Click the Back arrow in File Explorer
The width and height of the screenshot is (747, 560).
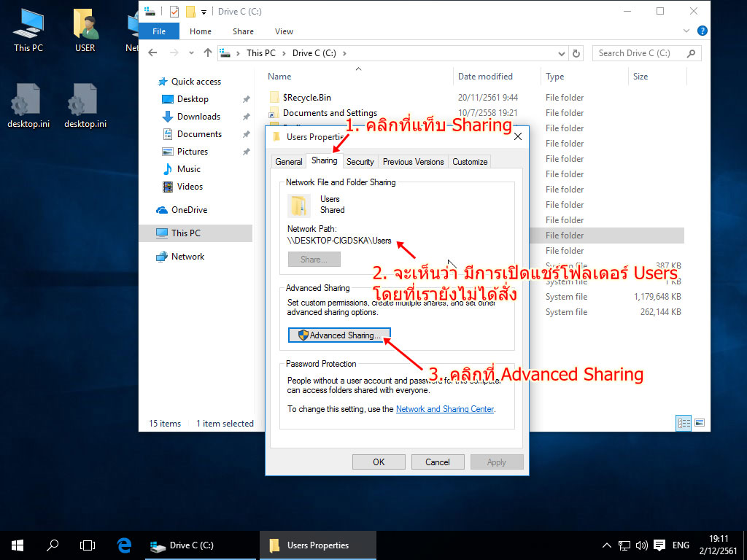(152, 53)
